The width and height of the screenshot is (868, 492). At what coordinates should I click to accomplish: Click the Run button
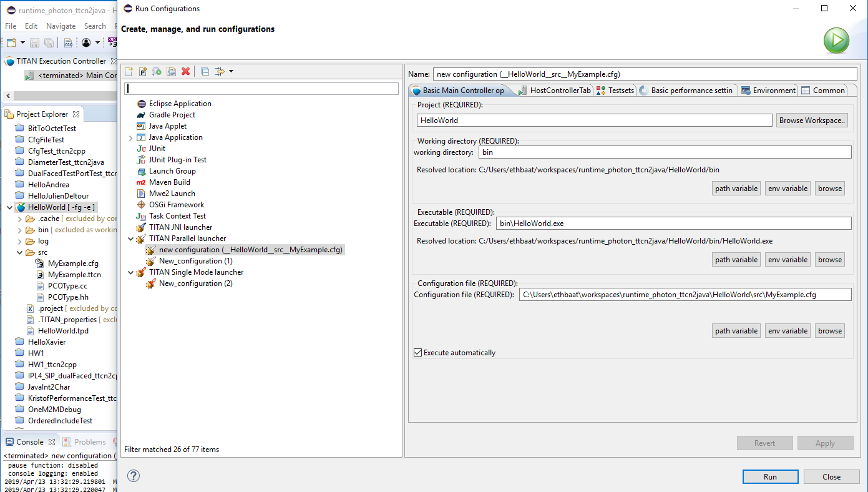[x=771, y=476]
